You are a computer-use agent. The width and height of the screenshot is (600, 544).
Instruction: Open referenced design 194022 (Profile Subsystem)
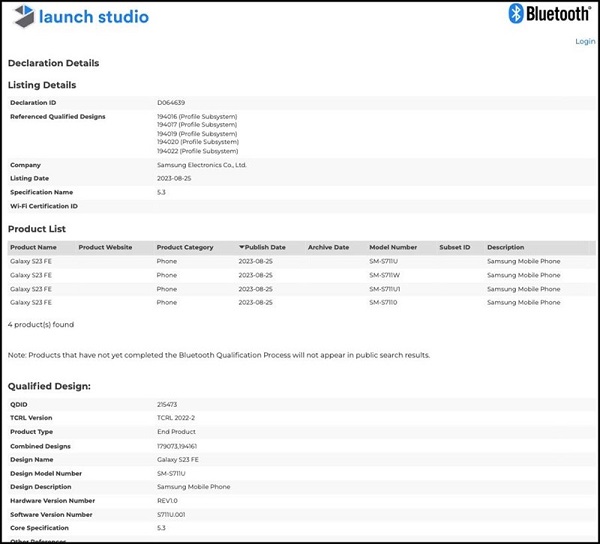(x=197, y=151)
